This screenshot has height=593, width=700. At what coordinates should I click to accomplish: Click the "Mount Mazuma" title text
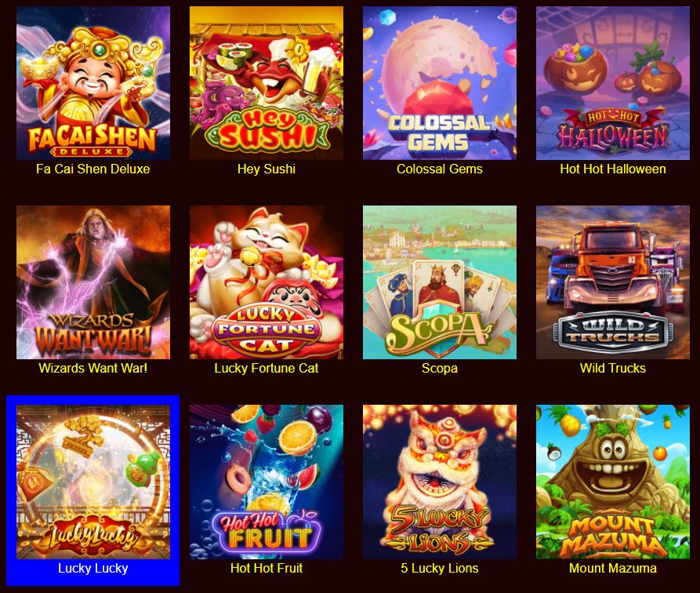click(613, 568)
